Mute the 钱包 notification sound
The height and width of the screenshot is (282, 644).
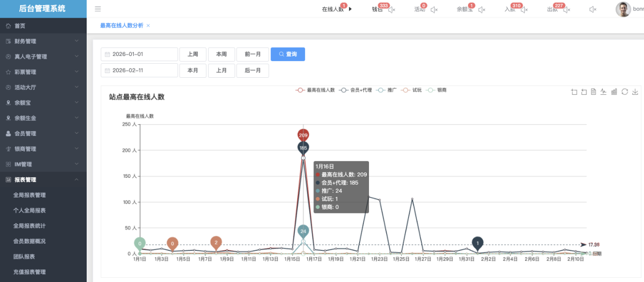click(x=392, y=9)
